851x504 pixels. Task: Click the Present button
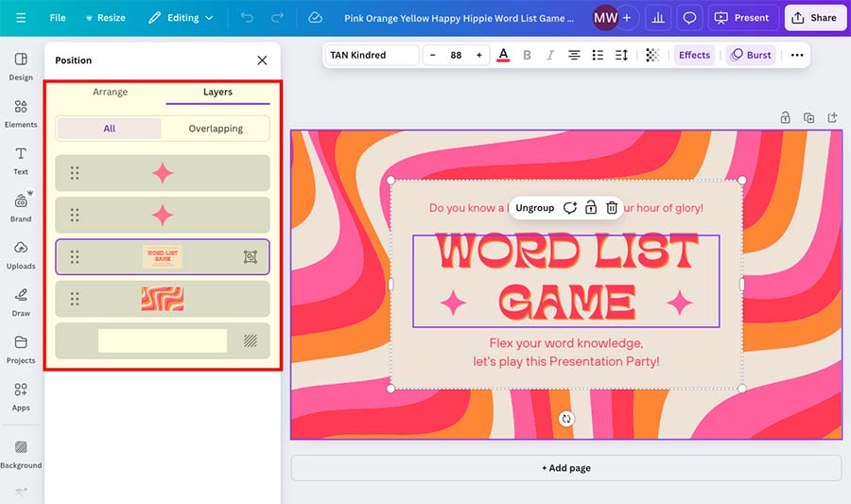click(x=742, y=18)
